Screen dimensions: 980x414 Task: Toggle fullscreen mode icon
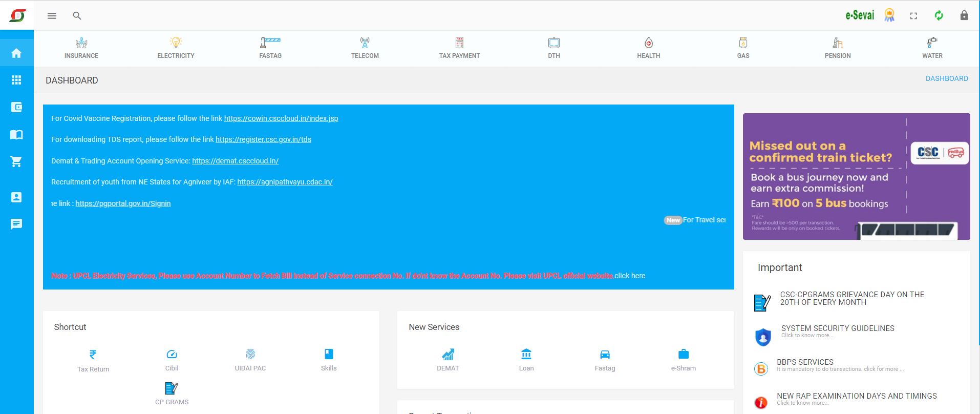point(913,16)
